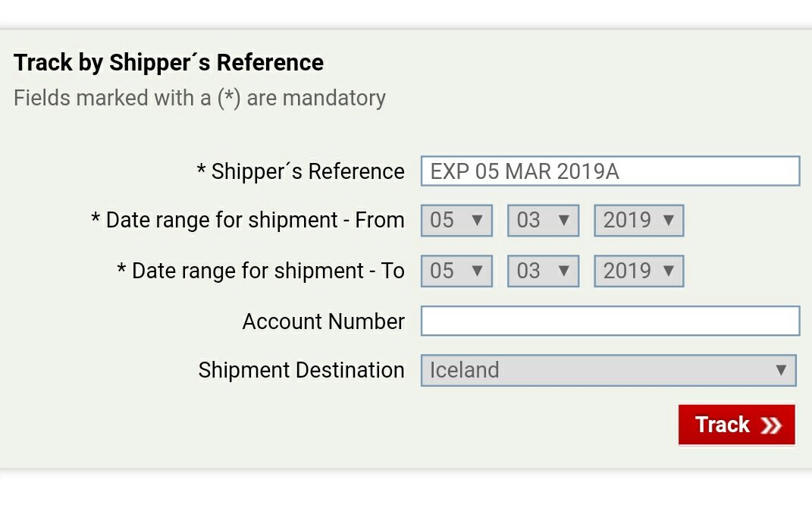
Task: Click the double chevron icon on Track
Action: [771, 425]
